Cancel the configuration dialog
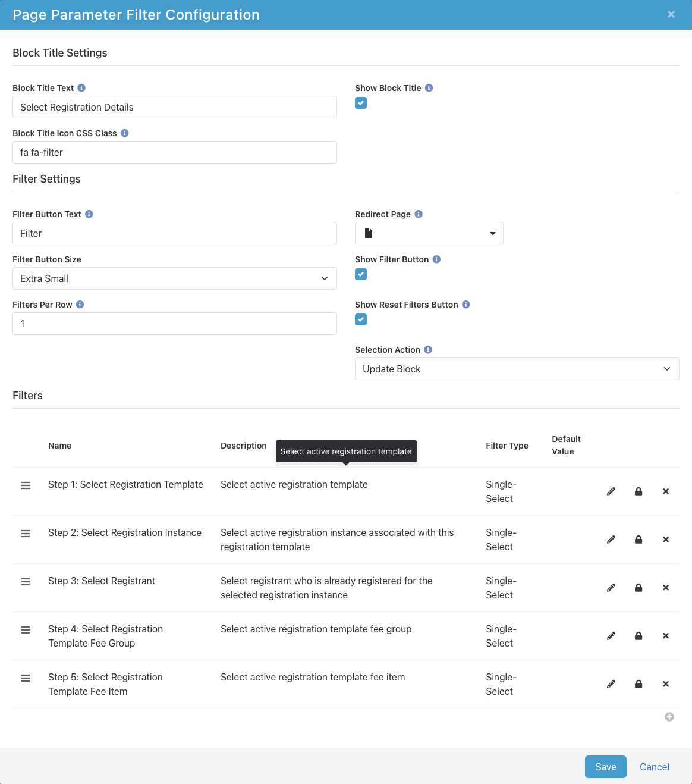 click(x=654, y=767)
